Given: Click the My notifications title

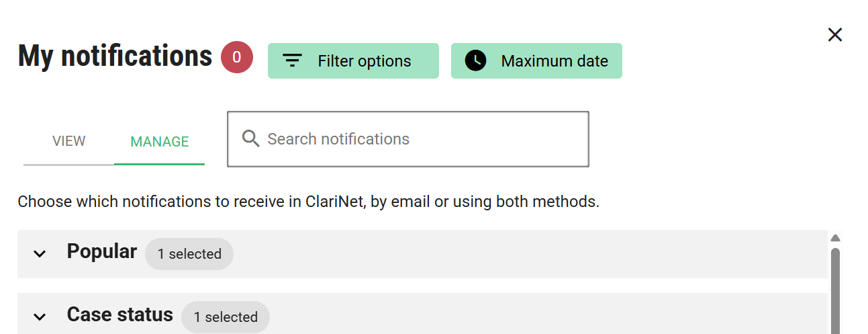Looking at the screenshot, I should click(115, 56).
